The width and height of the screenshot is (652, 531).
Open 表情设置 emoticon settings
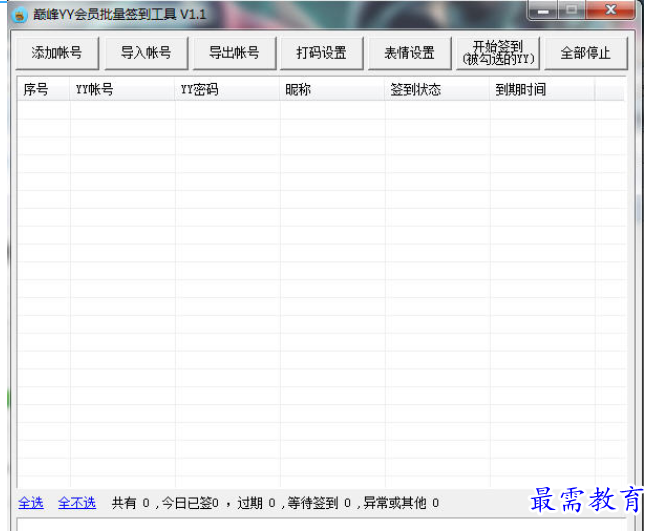[x=410, y=53]
